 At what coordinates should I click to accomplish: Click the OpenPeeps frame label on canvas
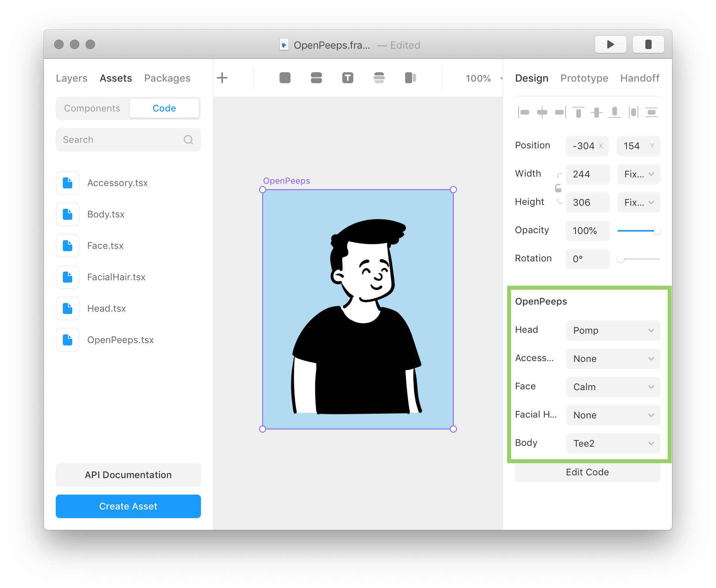287,181
